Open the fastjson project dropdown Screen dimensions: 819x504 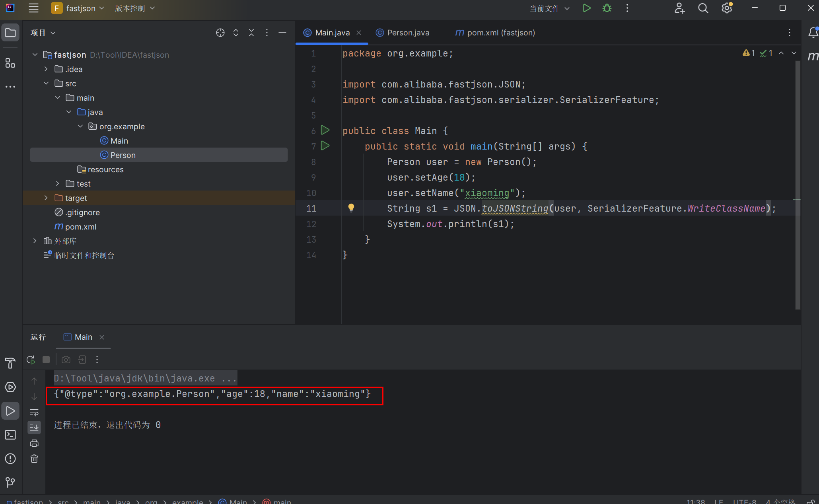pos(78,8)
